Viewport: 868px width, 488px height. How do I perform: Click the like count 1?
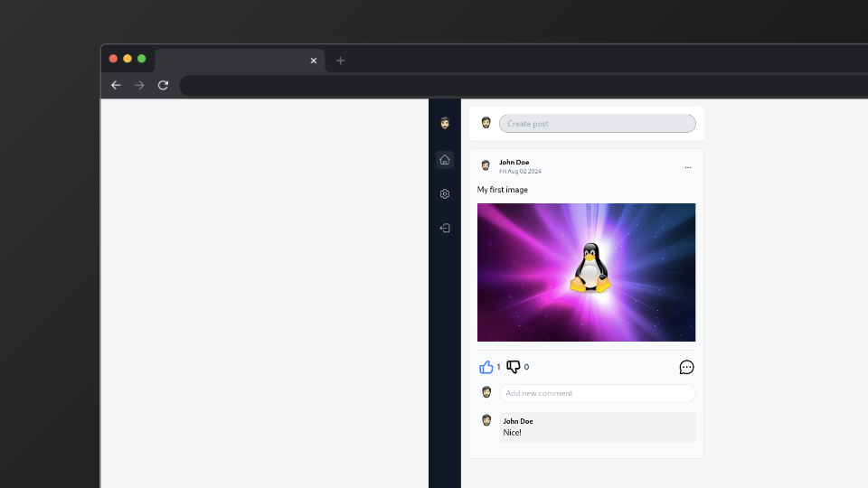(498, 367)
